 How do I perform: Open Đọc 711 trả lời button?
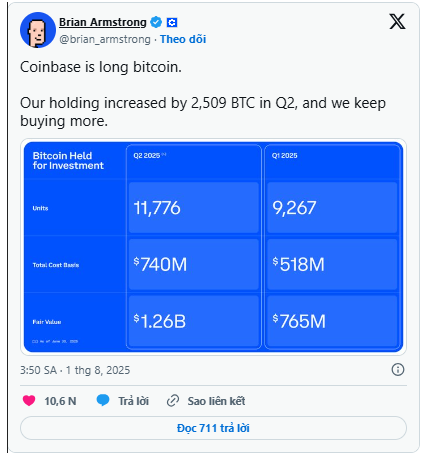213,428
